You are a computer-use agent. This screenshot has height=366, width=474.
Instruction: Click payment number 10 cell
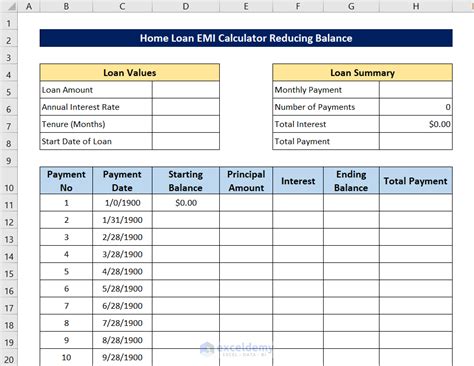tap(66, 357)
